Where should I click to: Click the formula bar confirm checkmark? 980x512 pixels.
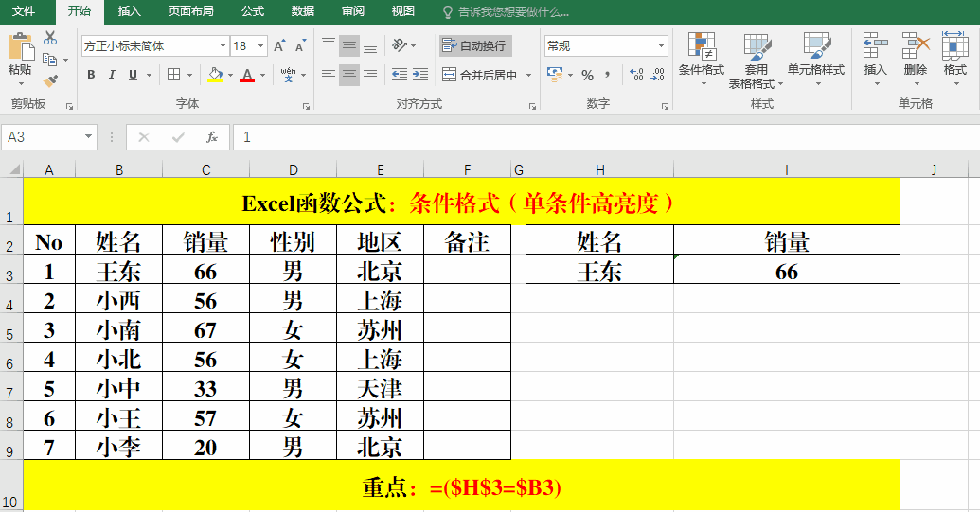[x=178, y=137]
